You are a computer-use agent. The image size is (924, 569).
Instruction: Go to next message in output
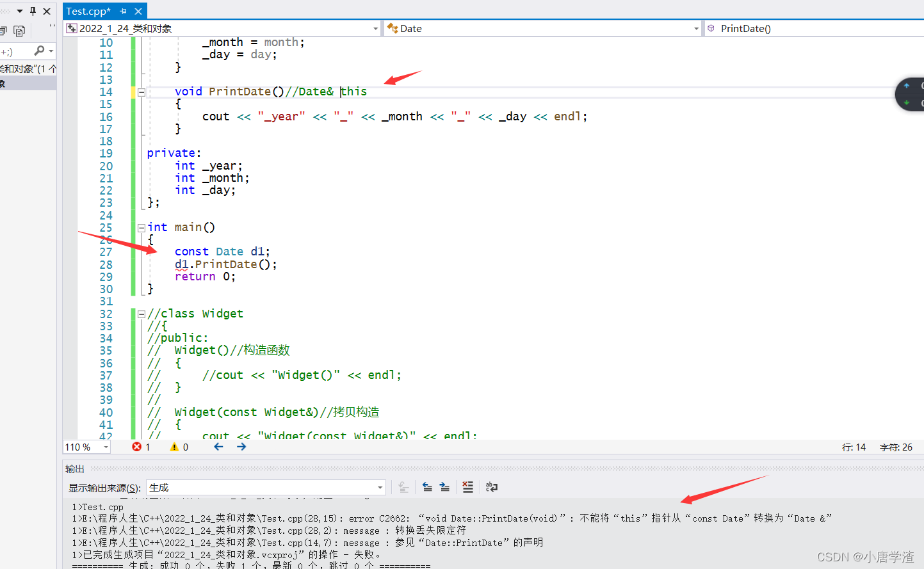click(x=445, y=488)
